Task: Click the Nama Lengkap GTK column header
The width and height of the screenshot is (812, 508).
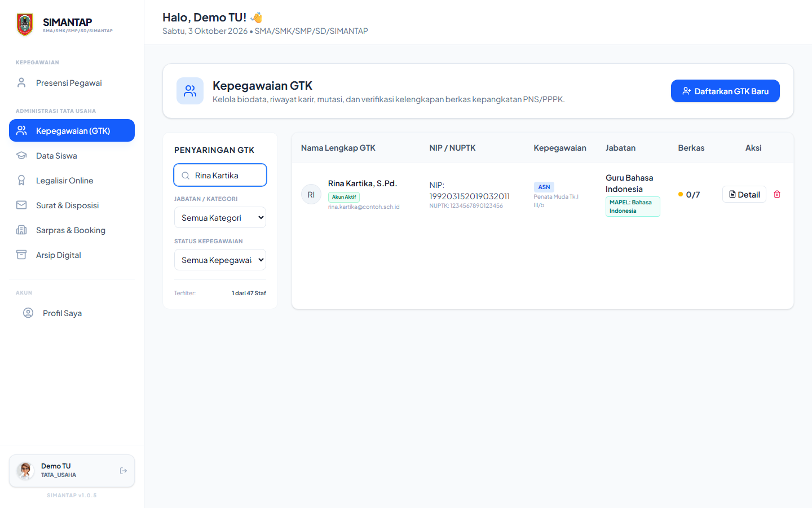Action: pyautogui.click(x=338, y=148)
